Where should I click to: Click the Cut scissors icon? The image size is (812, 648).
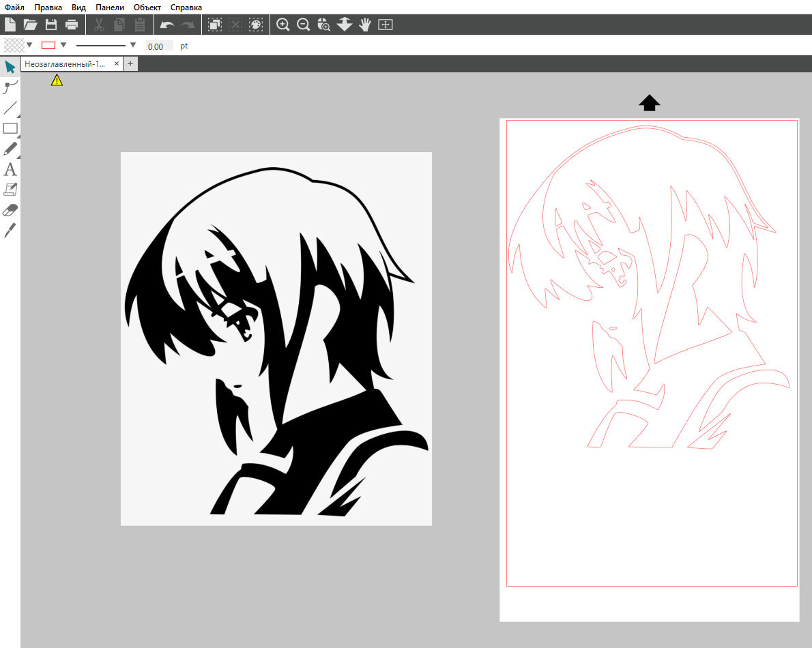click(x=99, y=25)
